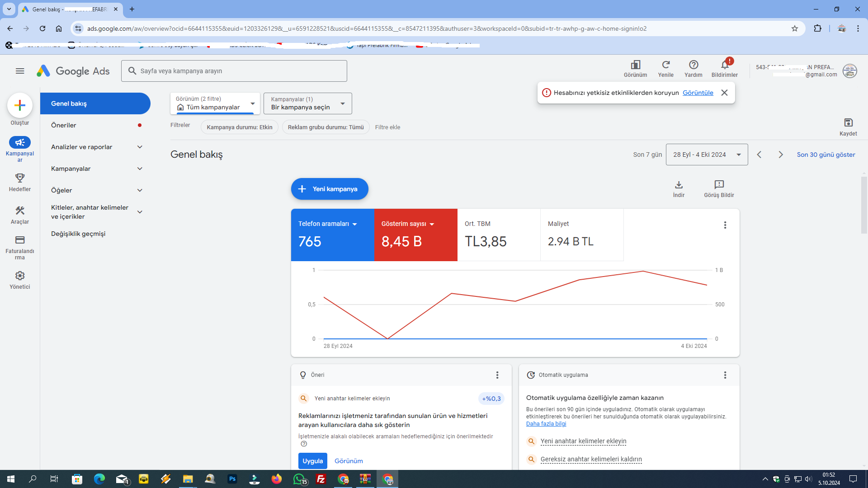
Task: Open the date range picker dropdown
Action: pos(707,155)
